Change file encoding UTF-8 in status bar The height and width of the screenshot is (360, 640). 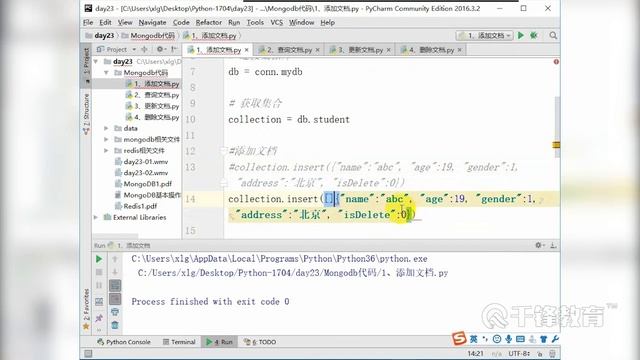(x=519, y=353)
